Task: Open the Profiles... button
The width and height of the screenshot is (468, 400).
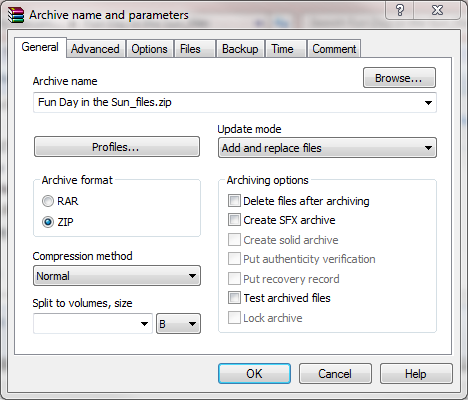Action: [x=117, y=147]
